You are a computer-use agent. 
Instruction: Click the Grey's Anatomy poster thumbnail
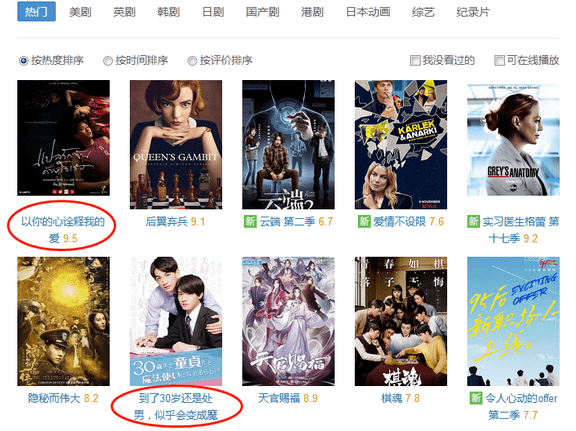(513, 139)
